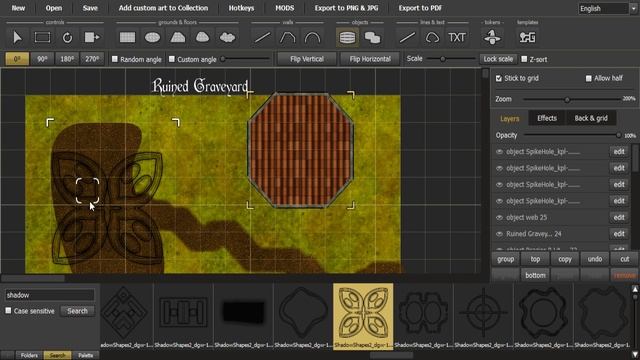Select the straight line drawing tool
The height and width of the screenshot is (360, 640).
[x=407, y=38]
